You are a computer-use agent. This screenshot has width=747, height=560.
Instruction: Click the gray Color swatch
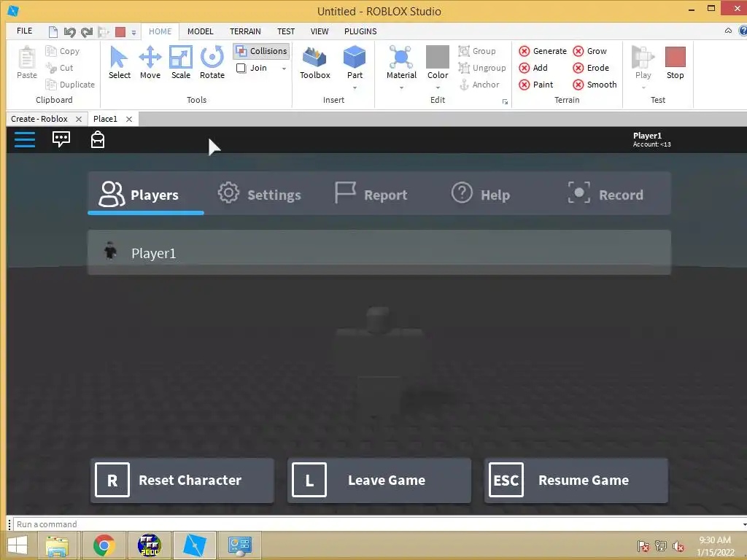438,57
